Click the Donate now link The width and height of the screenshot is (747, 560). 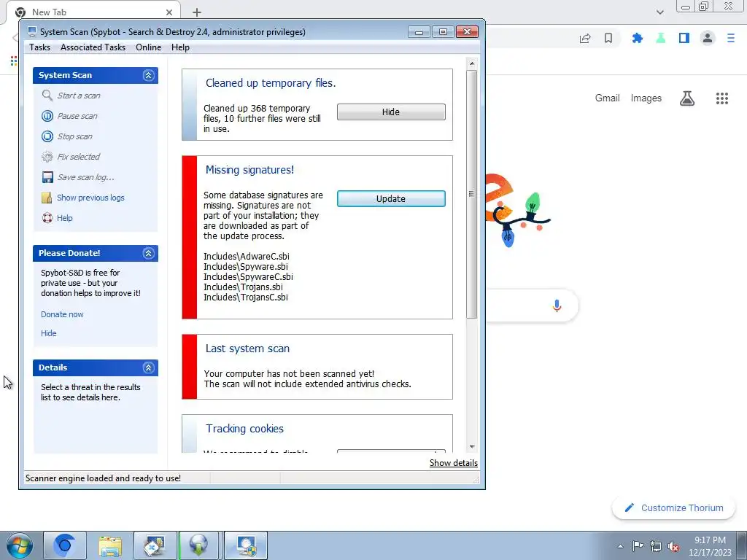[x=62, y=314]
